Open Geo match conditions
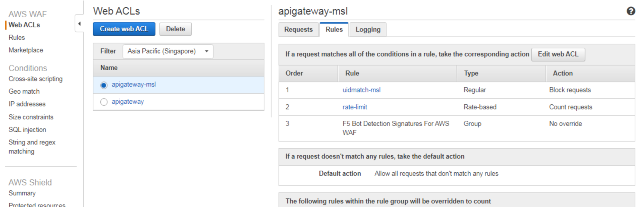The image size is (644, 207). tap(24, 91)
